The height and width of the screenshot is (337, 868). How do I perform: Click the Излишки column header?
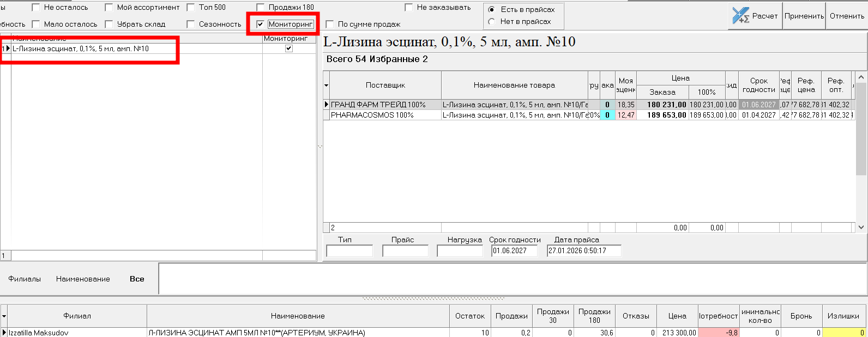click(x=843, y=316)
